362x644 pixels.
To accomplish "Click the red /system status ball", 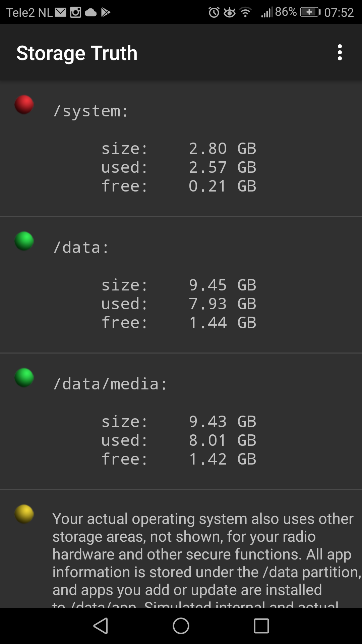I will (x=24, y=105).
